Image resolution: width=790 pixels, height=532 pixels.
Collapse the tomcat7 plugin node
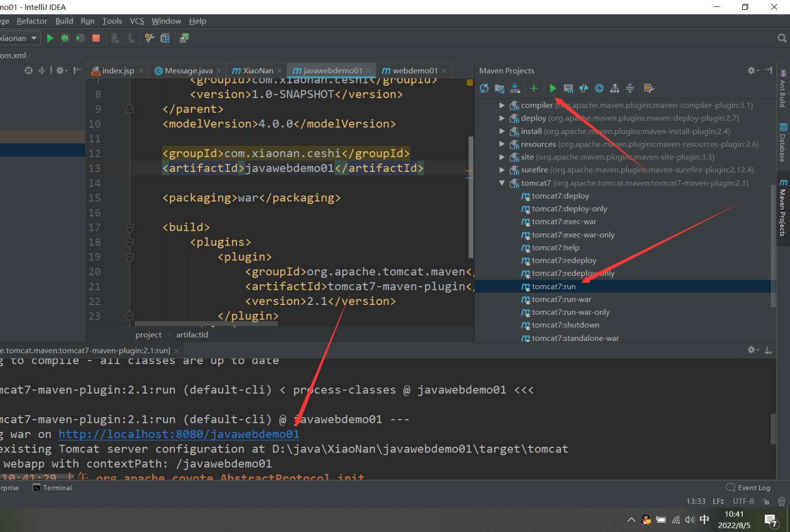502,183
